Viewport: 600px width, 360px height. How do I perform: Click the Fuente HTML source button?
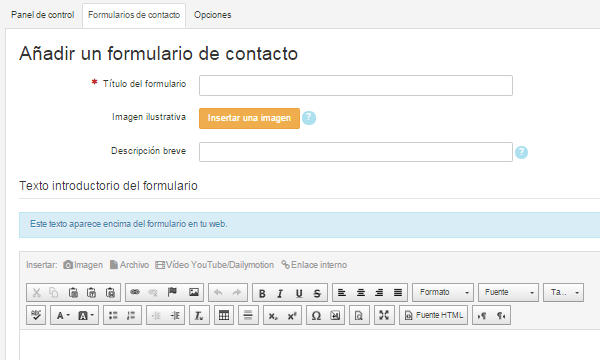[x=434, y=315]
